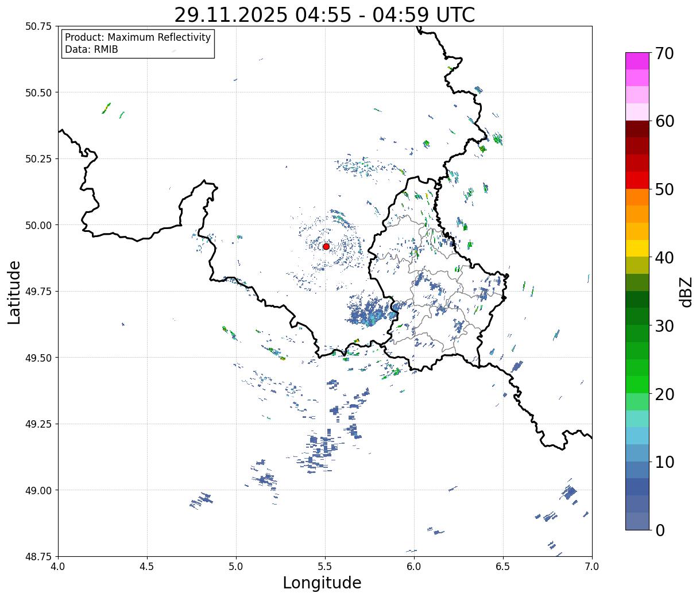Click the longitude tick label 4.5

147,567
